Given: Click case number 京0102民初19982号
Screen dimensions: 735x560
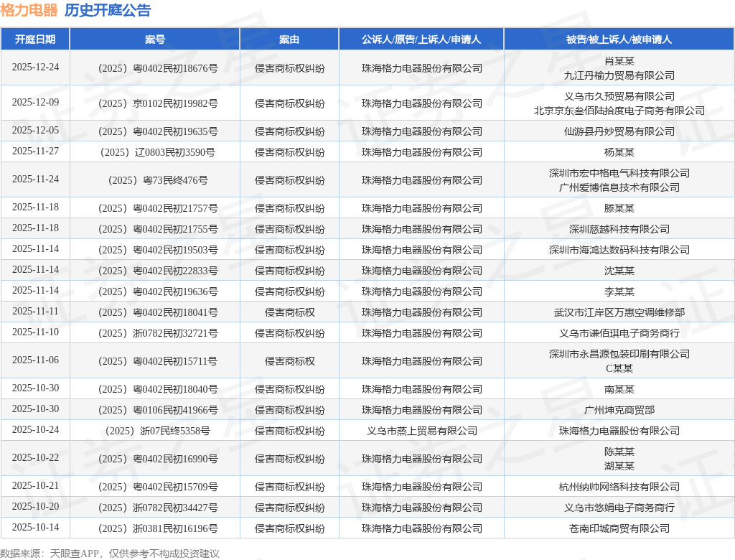Looking at the screenshot, I should click(158, 103).
